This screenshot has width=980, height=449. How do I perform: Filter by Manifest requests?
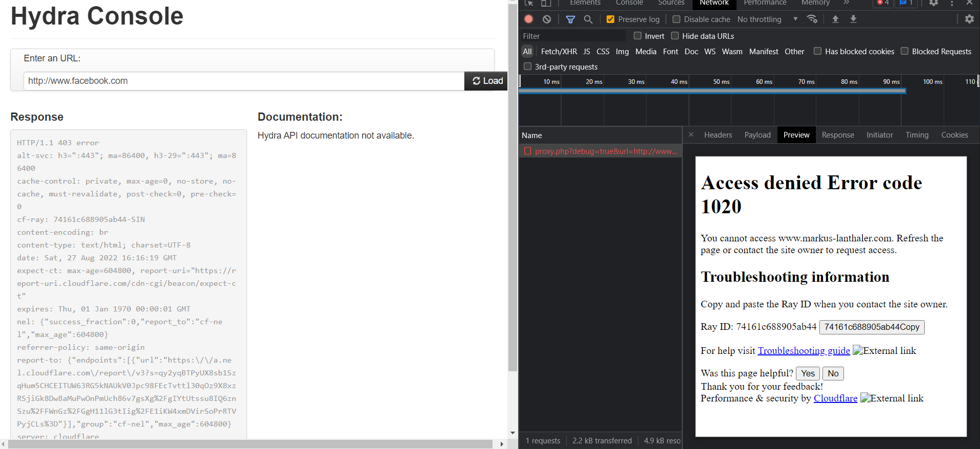tap(764, 52)
